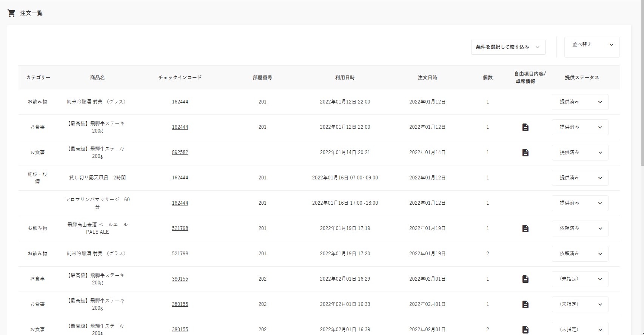View the note icon on the PALE ALE order
The width and height of the screenshot is (644, 335).
525,228
